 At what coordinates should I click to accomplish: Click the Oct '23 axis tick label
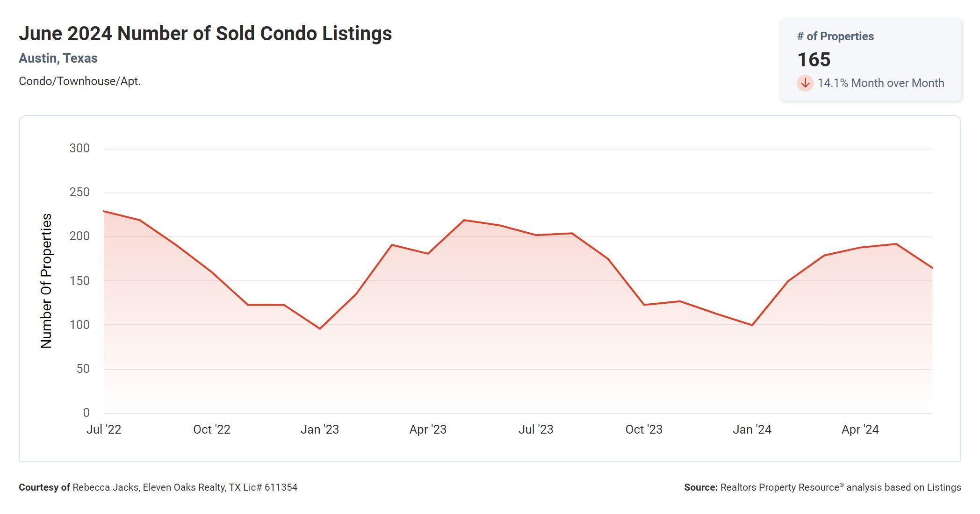pyautogui.click(x=644, y=429)
